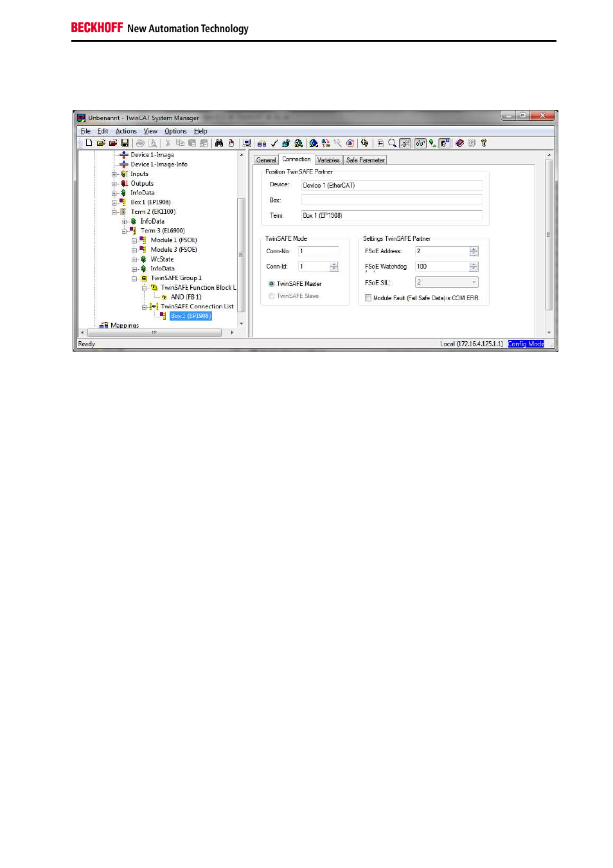Switch to the Variables tab
Screen dimensions: 613x868
pyautogui.click(x=328, y=161)
